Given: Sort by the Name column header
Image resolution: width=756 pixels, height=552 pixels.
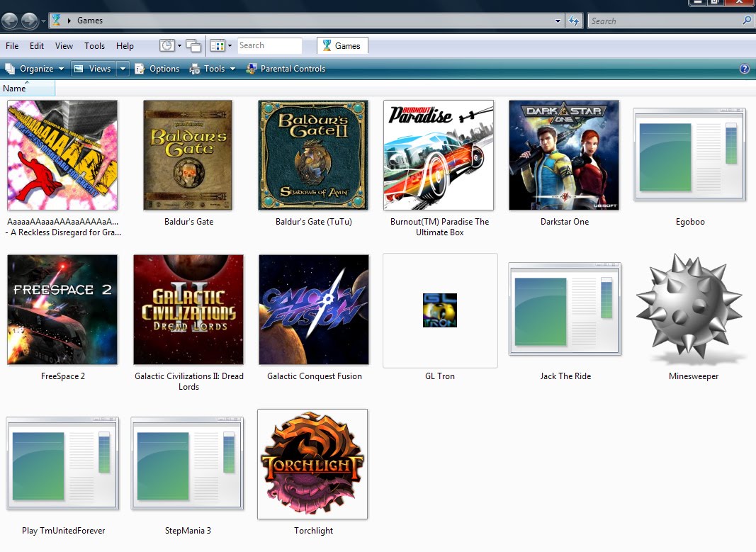Looking at the screenshot, I should click(x=28, y=89).
